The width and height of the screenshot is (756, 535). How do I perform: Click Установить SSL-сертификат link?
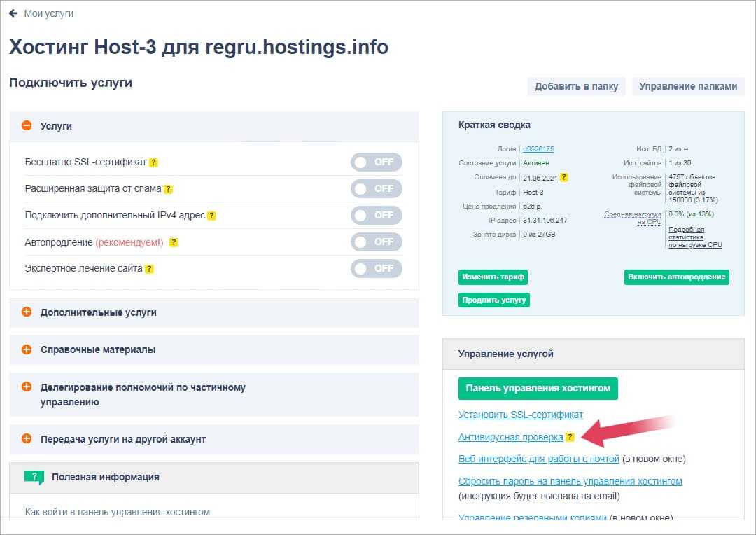point(521,415)
